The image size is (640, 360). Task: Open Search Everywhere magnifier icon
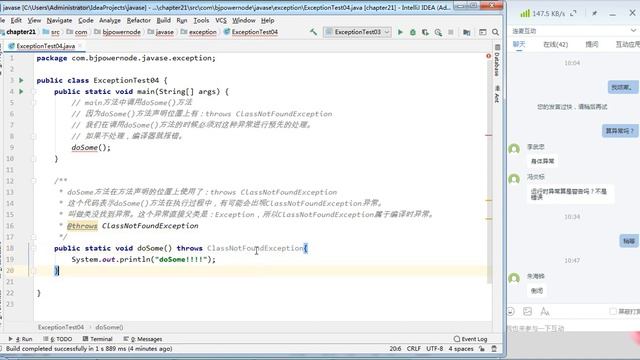495,32
